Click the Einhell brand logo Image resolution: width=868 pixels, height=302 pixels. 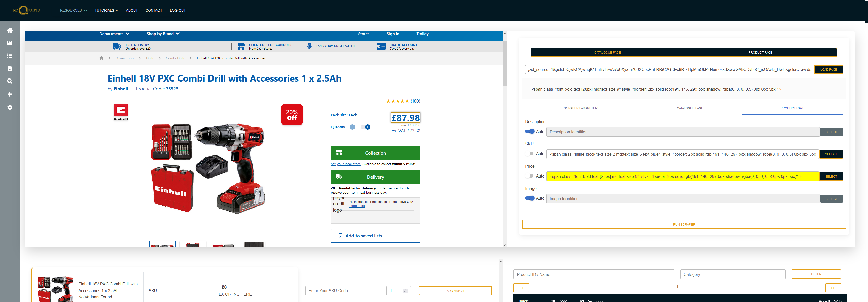point(121,112)
